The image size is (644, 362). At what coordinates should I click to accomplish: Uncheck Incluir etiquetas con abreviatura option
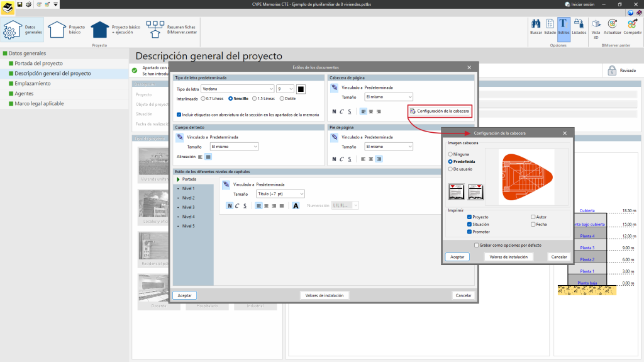(x=179, y=115)
